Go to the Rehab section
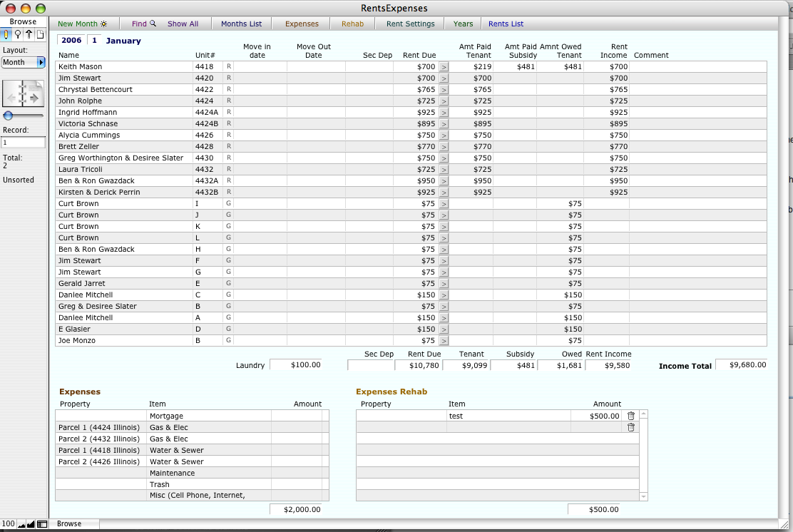 click(352, 24)
